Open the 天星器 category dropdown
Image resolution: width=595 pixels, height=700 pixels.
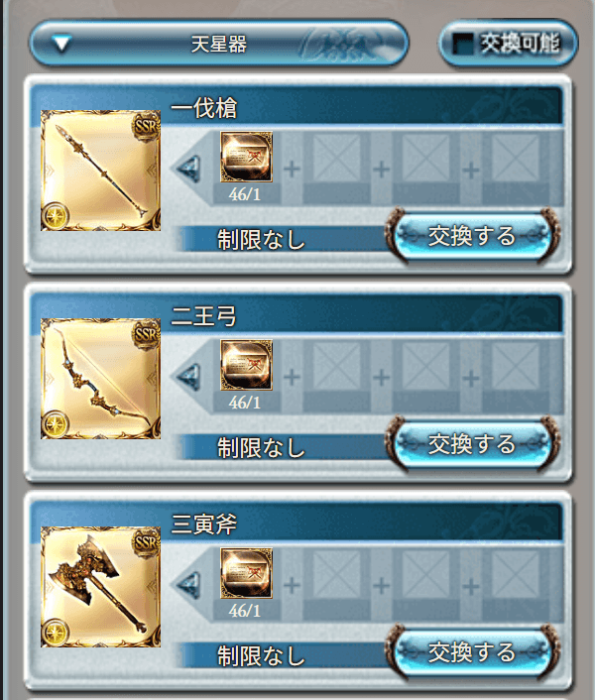point(219,44)
